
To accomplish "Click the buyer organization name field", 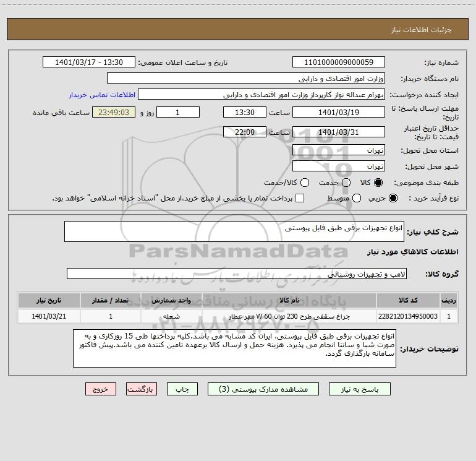I will pyautogui.click(x=246, y=78).
